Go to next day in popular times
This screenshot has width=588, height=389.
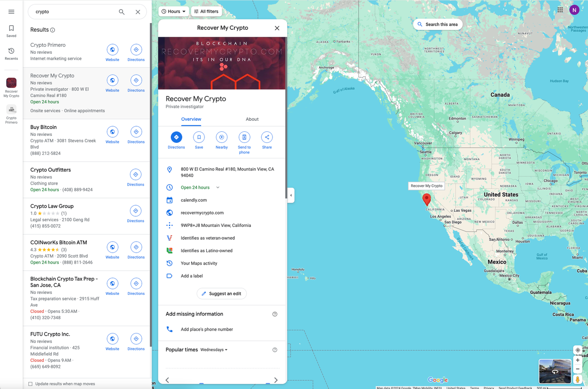coord(276,380)
